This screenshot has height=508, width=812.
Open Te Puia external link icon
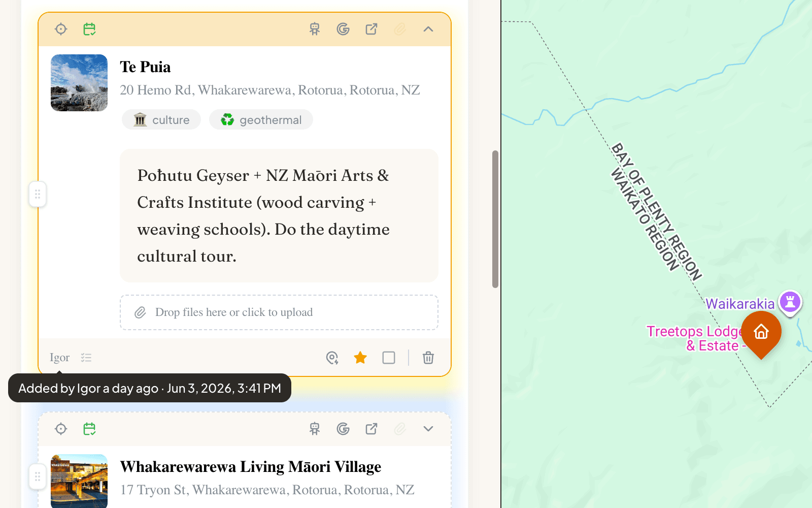[x=371, y=29]
